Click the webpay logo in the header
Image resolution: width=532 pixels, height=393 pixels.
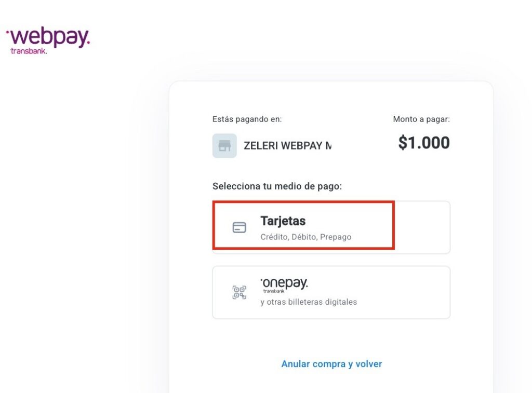point(48,37)
